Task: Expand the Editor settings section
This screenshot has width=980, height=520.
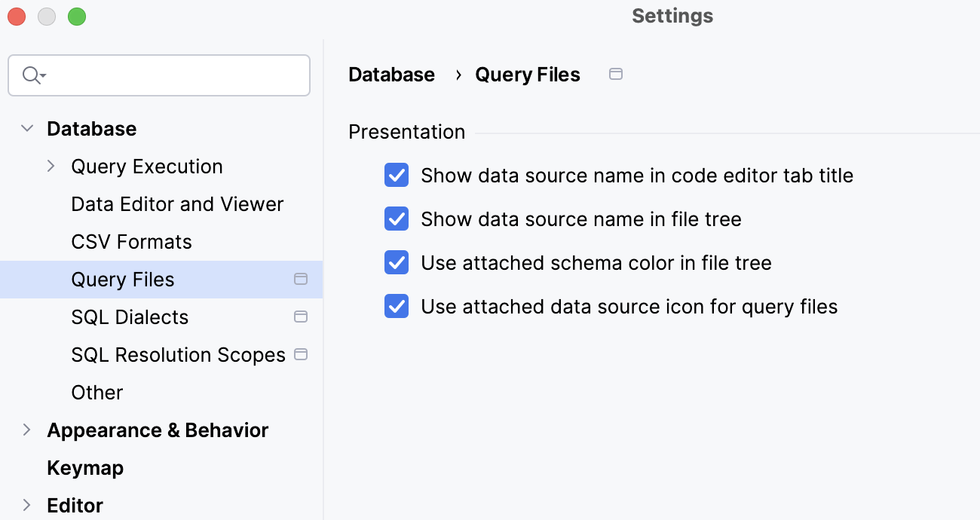Action: 27,505
